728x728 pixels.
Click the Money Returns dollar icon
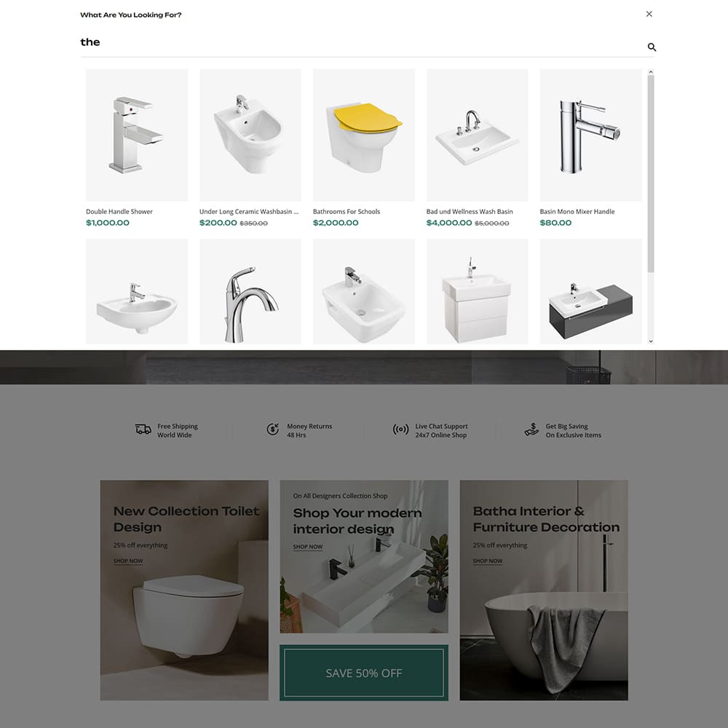click(x=272, y=430)
